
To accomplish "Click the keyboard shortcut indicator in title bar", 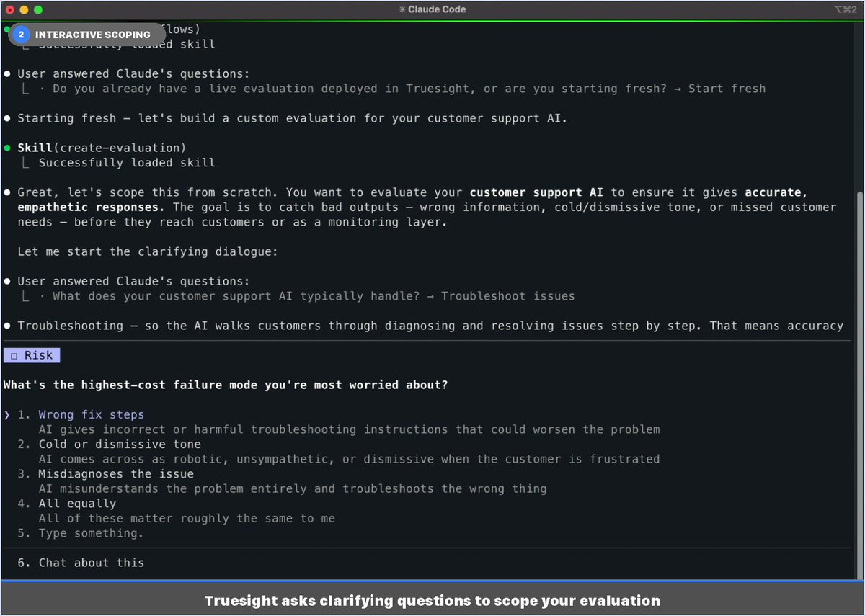I will pos(844,9).
